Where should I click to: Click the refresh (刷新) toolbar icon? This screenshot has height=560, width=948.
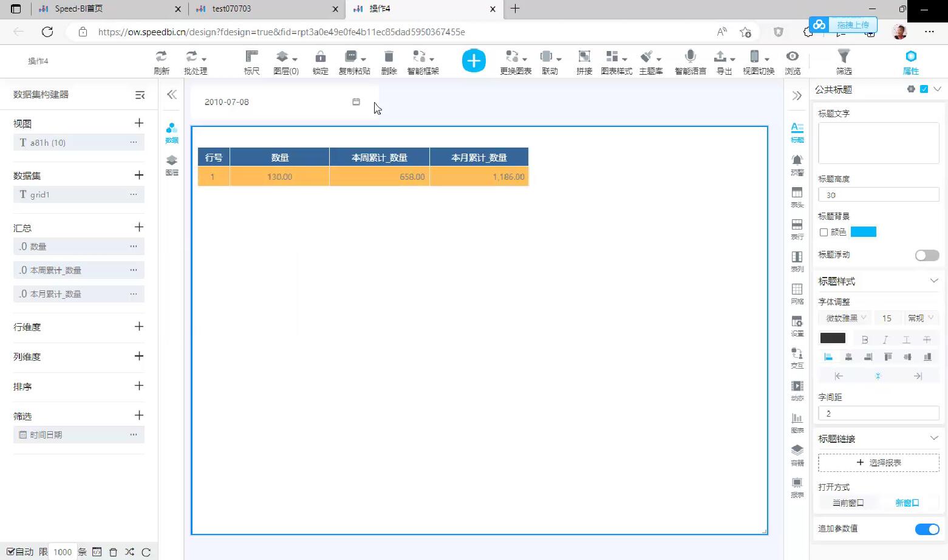[161, 57]
